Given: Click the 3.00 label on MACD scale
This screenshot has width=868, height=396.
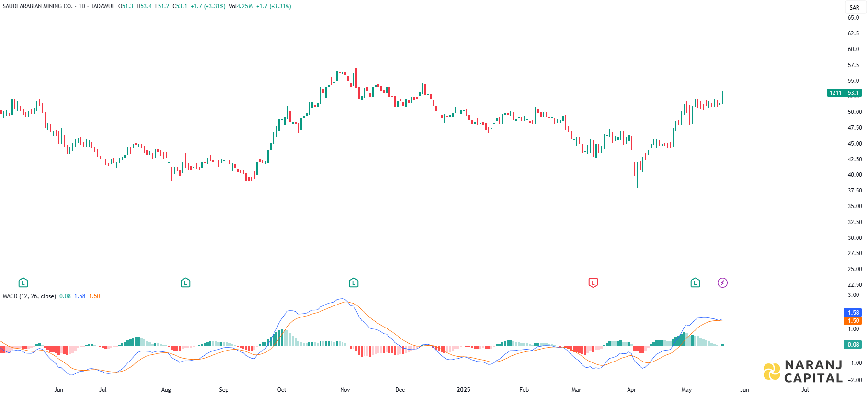Looking at the screenshot, I should [853, 295].
